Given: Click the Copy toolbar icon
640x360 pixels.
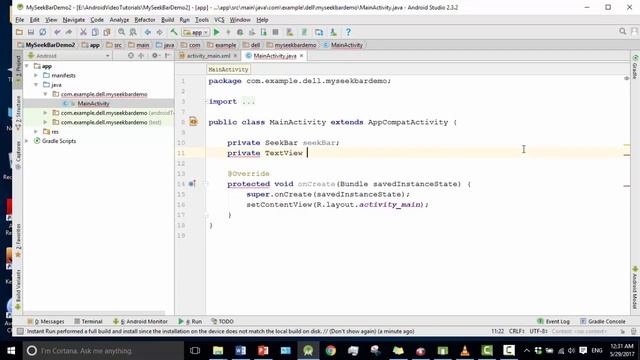Looking at the screenshot, I should (95, 32).
